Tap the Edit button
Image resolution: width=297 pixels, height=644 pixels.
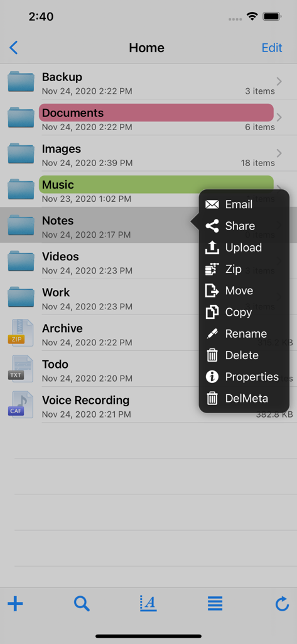click(272, 48)
